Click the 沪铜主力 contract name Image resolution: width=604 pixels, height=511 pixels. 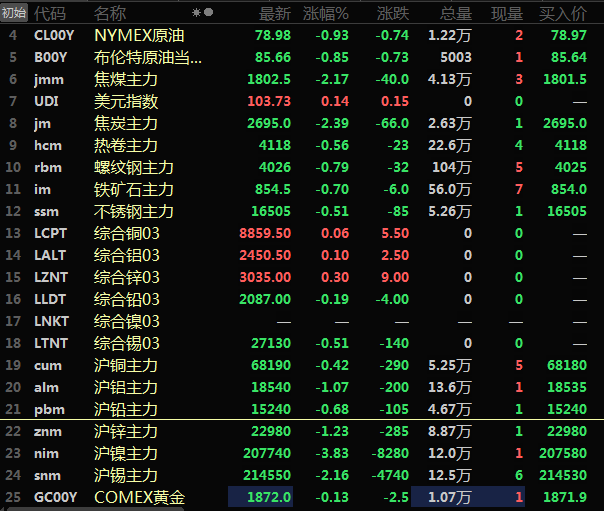tap(126, 365)
